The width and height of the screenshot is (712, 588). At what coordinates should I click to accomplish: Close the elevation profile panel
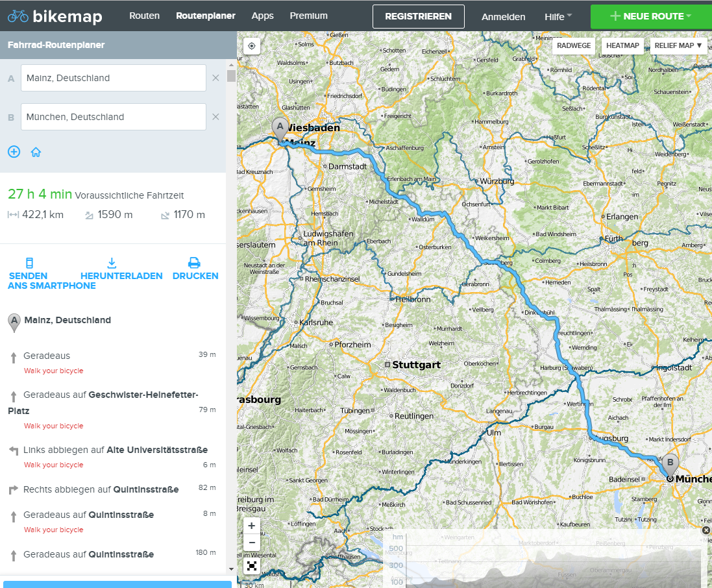click(x=706, y=530)
